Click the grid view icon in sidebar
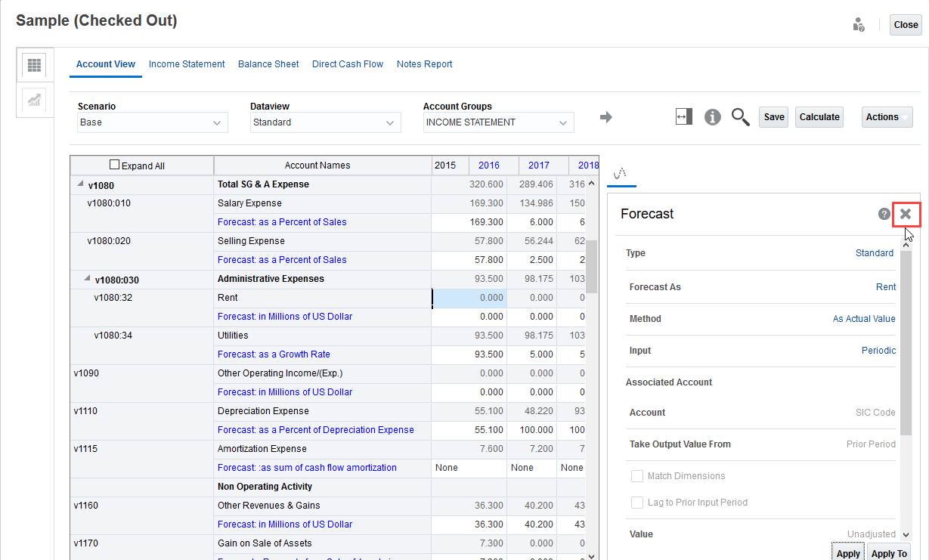This screenshot has width=929, height=560. click(x=34, y=65)
